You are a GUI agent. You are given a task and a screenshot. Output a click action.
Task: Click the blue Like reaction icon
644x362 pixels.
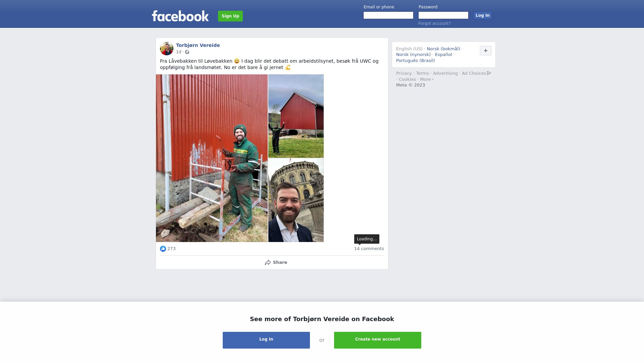tap(163, 249)
